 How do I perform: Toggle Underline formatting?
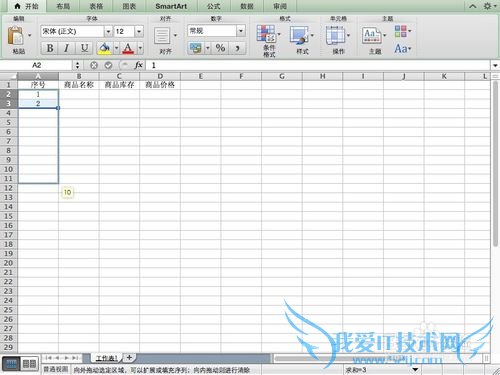pyautogui.click(x=84, y=48)
